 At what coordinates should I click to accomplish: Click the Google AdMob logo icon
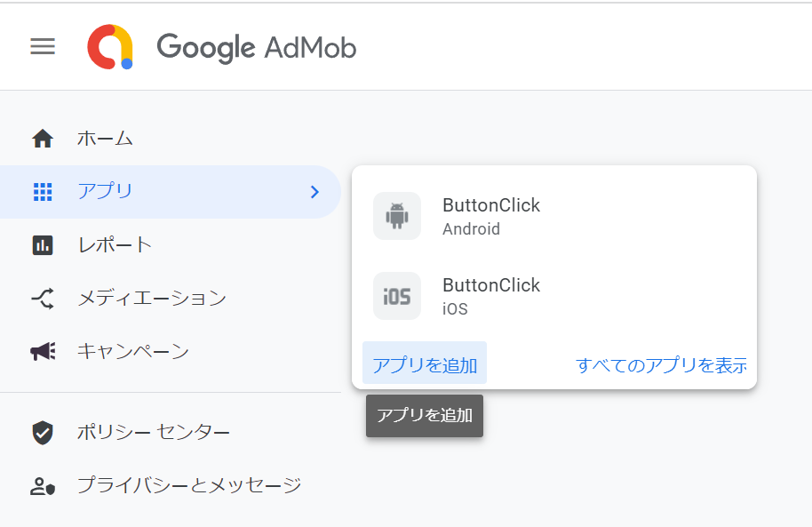tap(110, 46)
